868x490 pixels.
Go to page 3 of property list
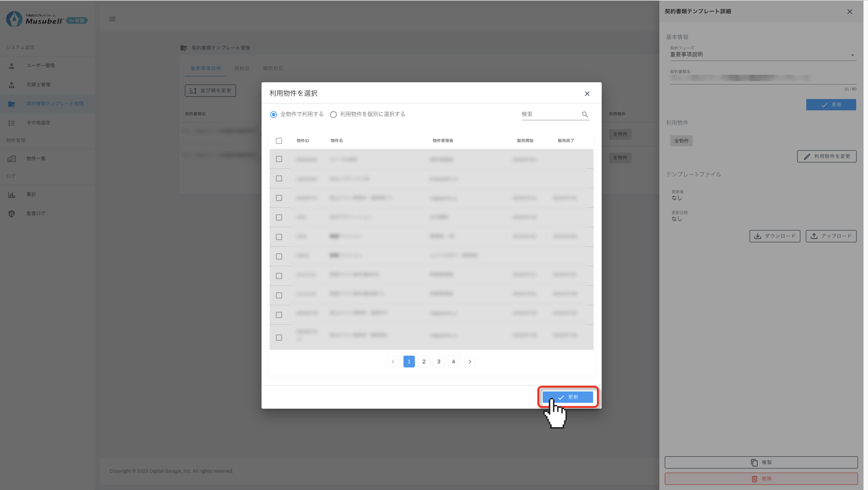click(x=438, y=361)
